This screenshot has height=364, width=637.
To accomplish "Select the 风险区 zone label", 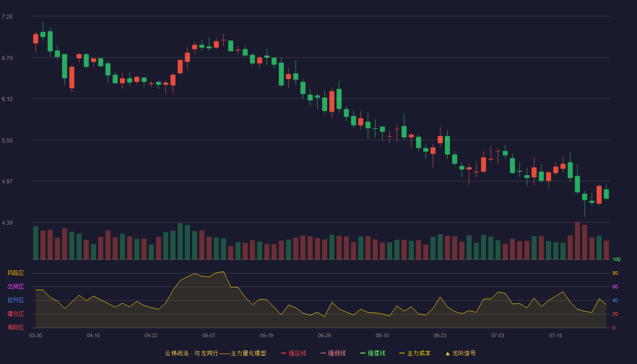I will [x=15, y=273].
